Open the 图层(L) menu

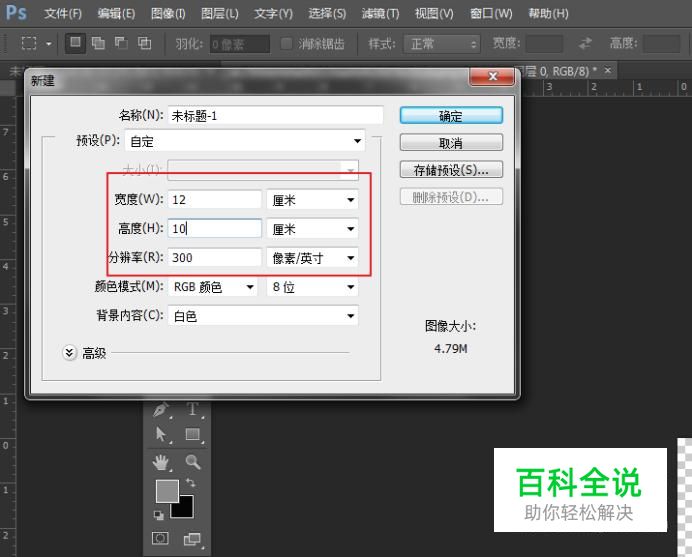coord(219,14)
